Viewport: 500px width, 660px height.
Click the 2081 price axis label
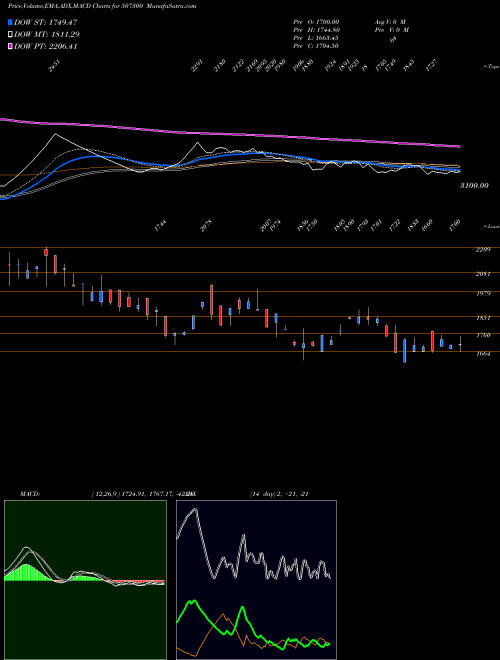coord(483,274)
